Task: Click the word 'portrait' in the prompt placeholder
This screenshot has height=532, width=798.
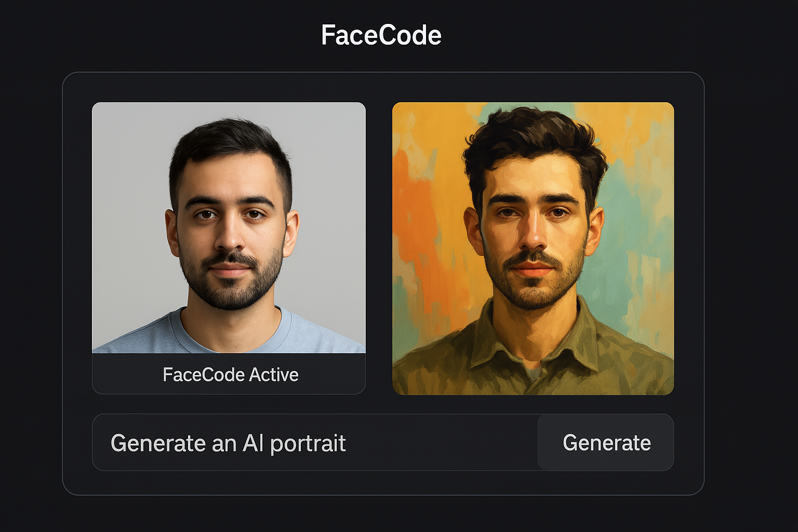Action: coord(308,444)
